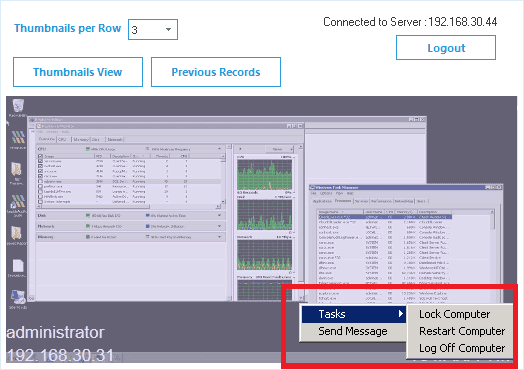Image resolution: width=524 pixels, height=370 pixels.
Task: Open the Tasks context menu entry
Action: click(x=354, y=314)
